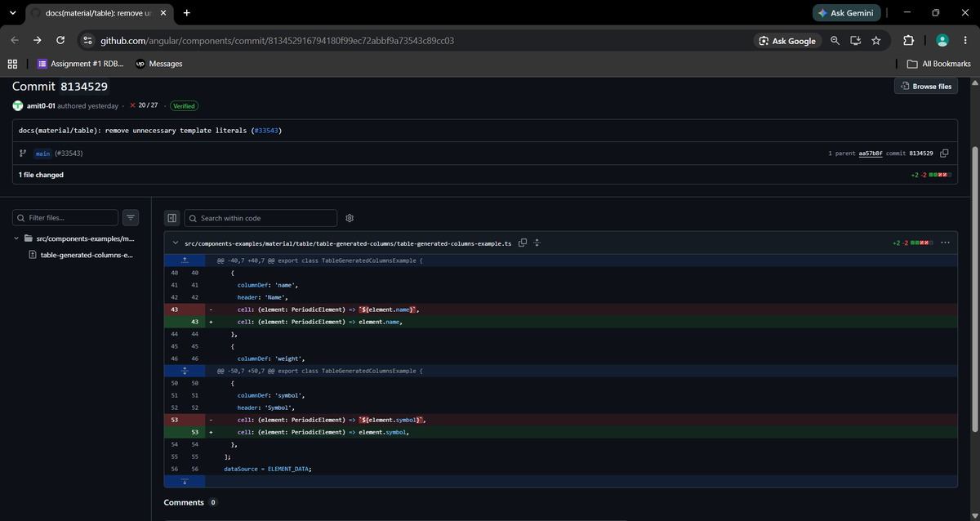The height and width of the screenshot is (521, 980).
Task: Open the file filter options button
Action: click(131, 218)
